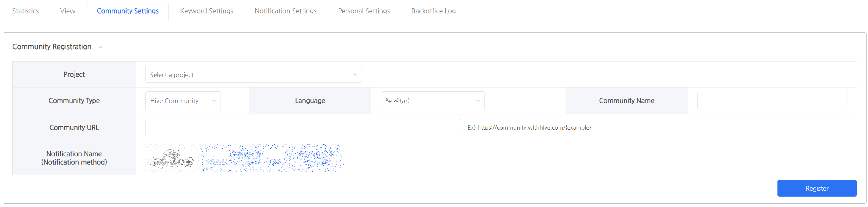Viewport: 868px width, 207px height.
Task: Click the Language dropdown arrow icon
Action: 477,101
